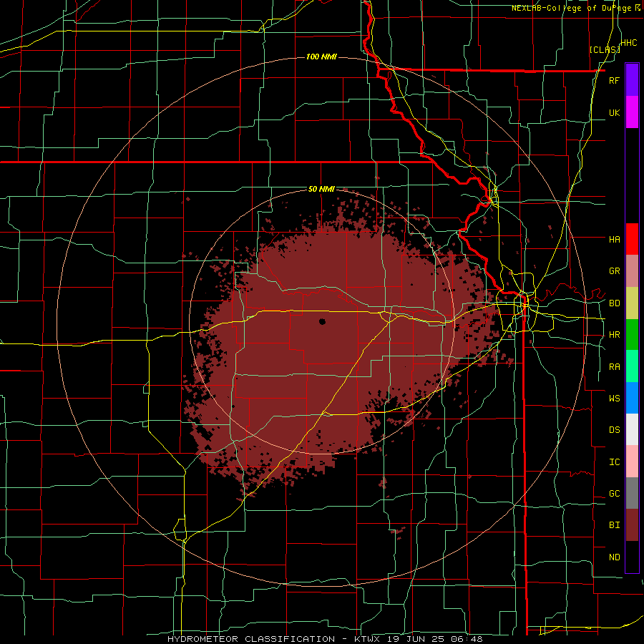Click the BD legend label
Viewport: 644px width, 644px height.
614,303
